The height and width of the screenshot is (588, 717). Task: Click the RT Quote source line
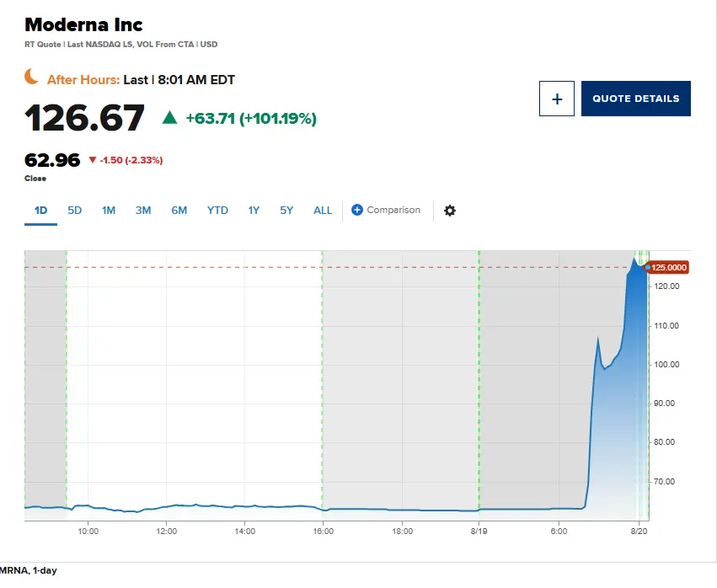pyautogui.click(x=121, y=45)
